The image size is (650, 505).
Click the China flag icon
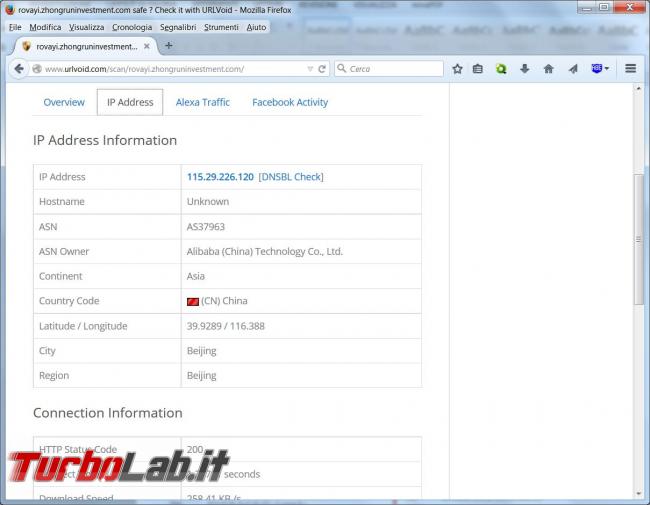click(x=193, y=301)
